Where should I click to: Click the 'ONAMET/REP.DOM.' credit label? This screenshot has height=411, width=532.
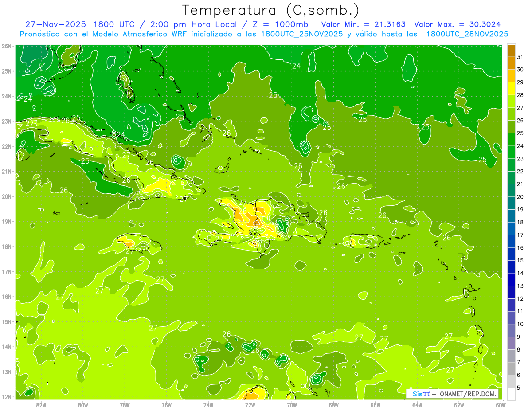tap(468, 394)
